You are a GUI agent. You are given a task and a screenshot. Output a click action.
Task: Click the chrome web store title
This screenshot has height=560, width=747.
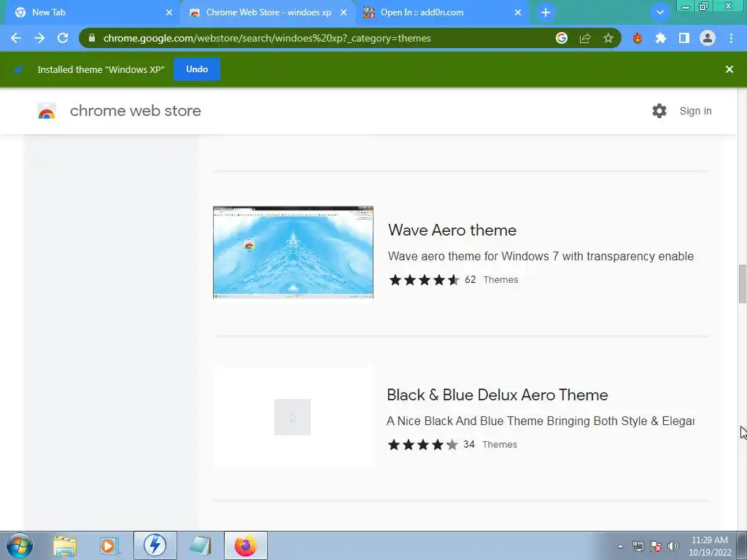tap(135, 111)
